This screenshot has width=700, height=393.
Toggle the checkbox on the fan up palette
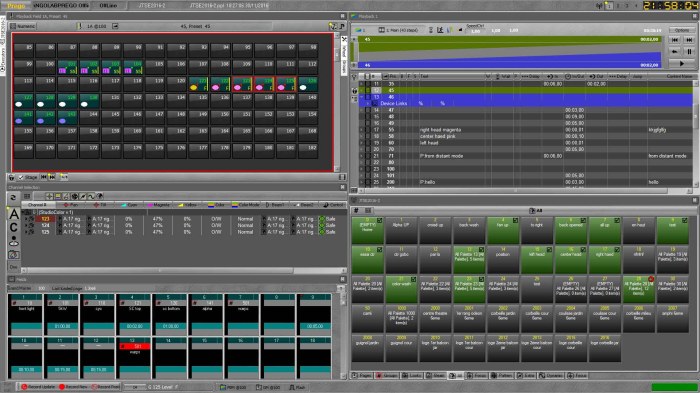coord(515,221)
